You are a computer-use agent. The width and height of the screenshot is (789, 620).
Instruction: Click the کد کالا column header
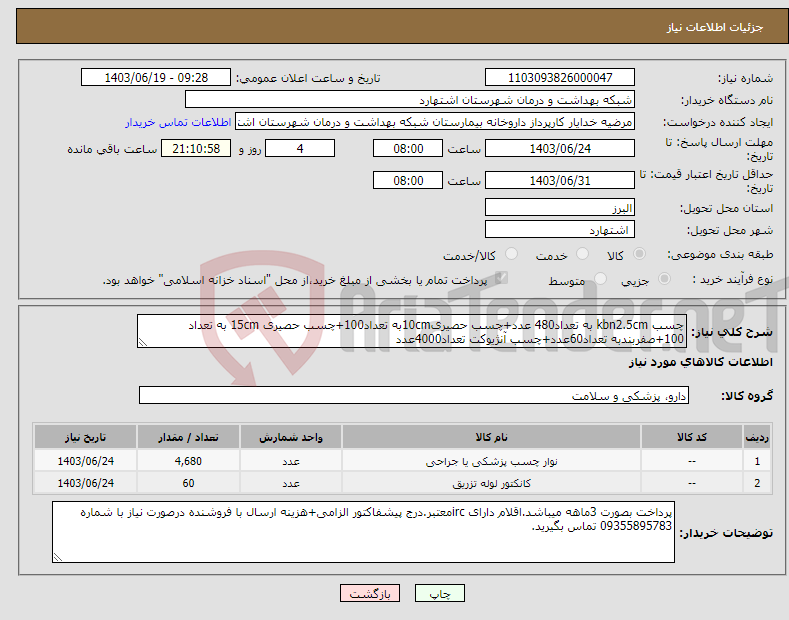(692, 437)
